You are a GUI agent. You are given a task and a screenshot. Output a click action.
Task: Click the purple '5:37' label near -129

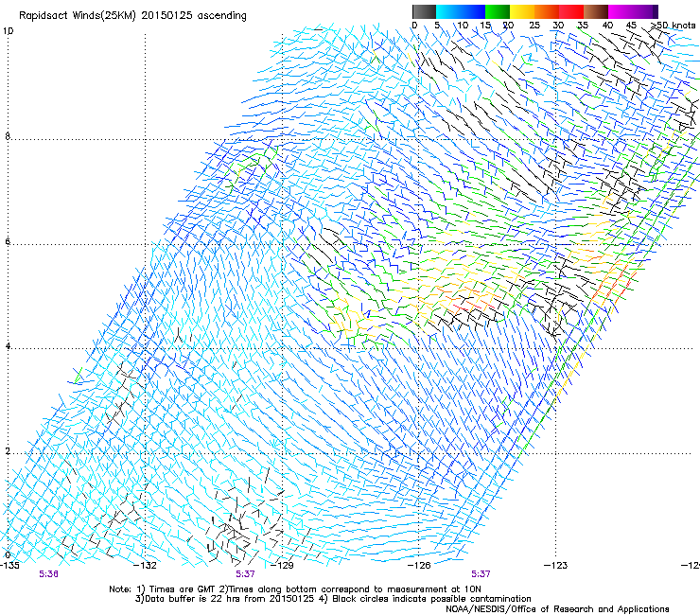pyautogui.click(x=245, y=574)
